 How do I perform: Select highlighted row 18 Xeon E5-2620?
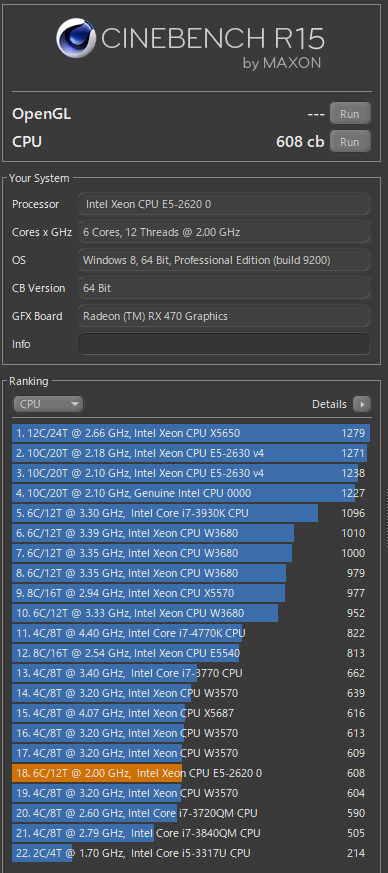(191, 774)
